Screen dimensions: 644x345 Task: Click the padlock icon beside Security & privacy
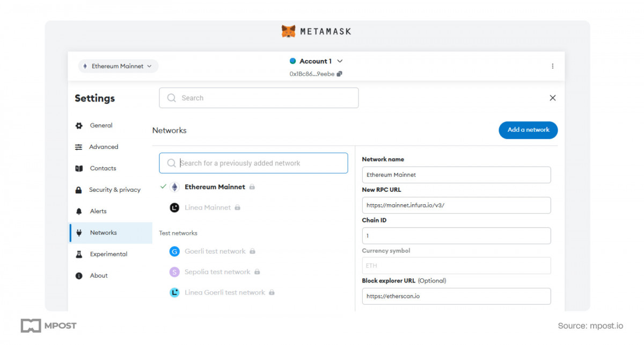point(79,190)
